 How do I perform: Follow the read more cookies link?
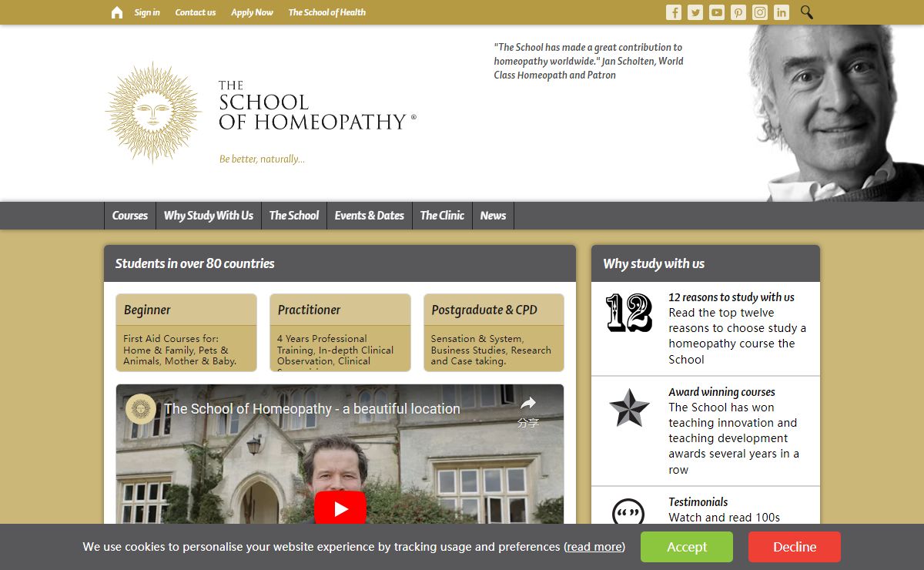[594, 547]
